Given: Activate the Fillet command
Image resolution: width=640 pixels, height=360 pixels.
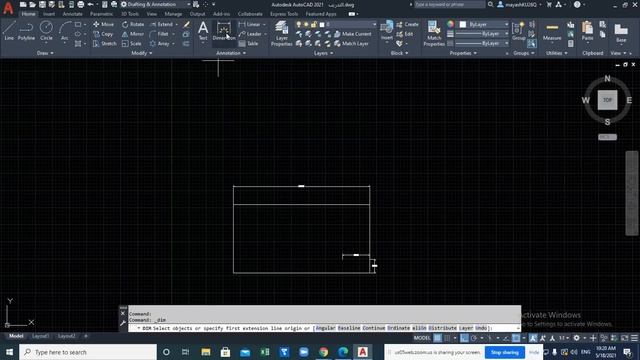Looking at the screenshot, I should [159, 34].
